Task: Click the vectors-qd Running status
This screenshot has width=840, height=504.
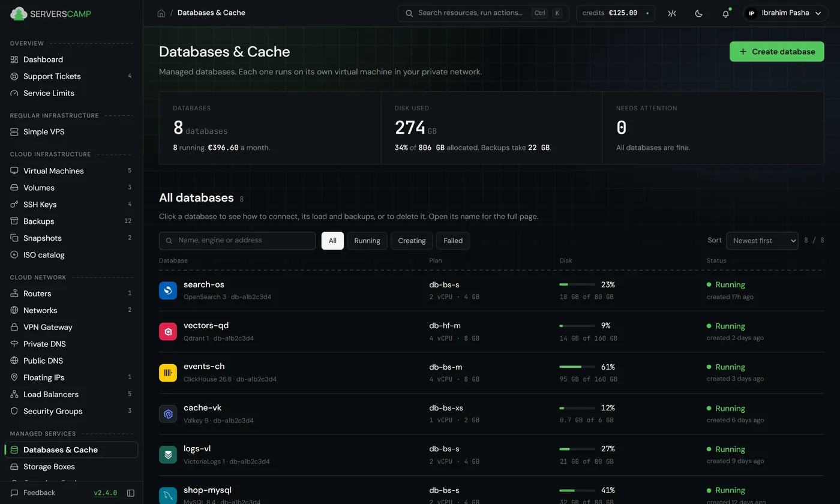Action: click(726, 326)
